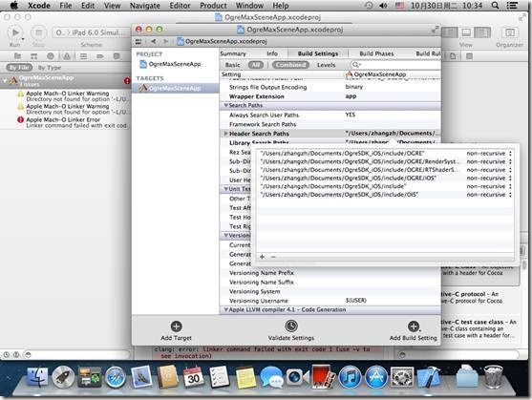The width and height of the screenshot is (532, 400).
Task: Click the Stop button in the toolbar
Action: pyautogui.click(x=38, y=32)
